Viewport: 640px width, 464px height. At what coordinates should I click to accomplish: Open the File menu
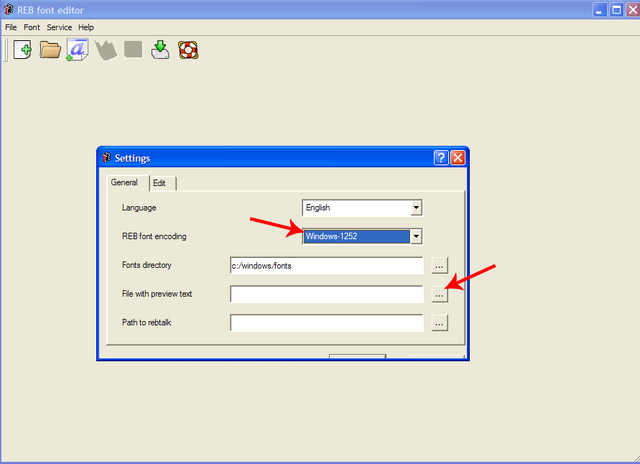(11, 27)
